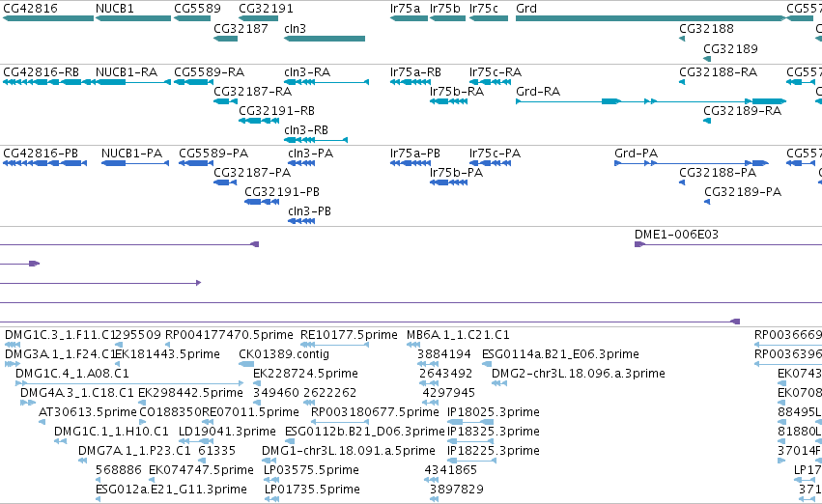Select the NUCB1-PA protein label

tap(131, 154)
